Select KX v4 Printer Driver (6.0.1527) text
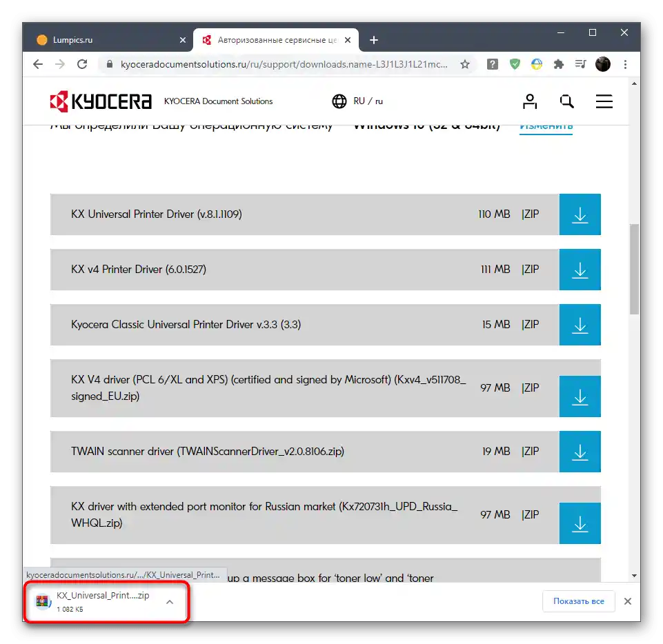Screen dimensions: 663x644 (x=138, y=270)
